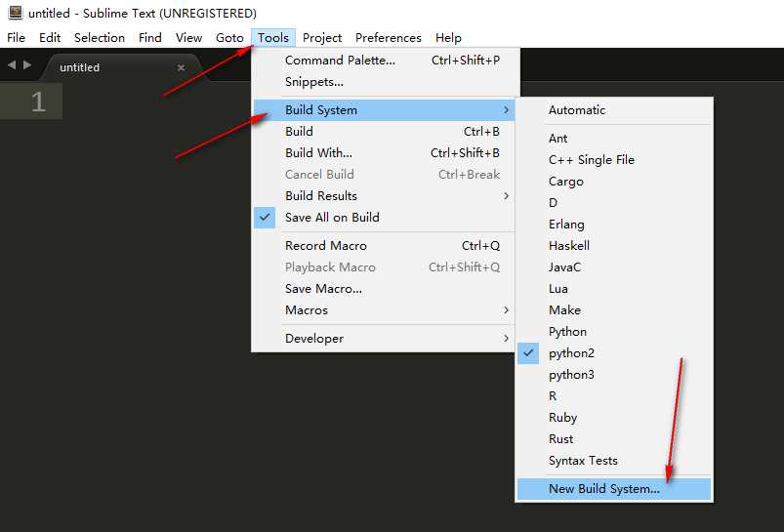Close the untitled tab
The width and height of the screenshot is (784, 532).
[181, 67]
